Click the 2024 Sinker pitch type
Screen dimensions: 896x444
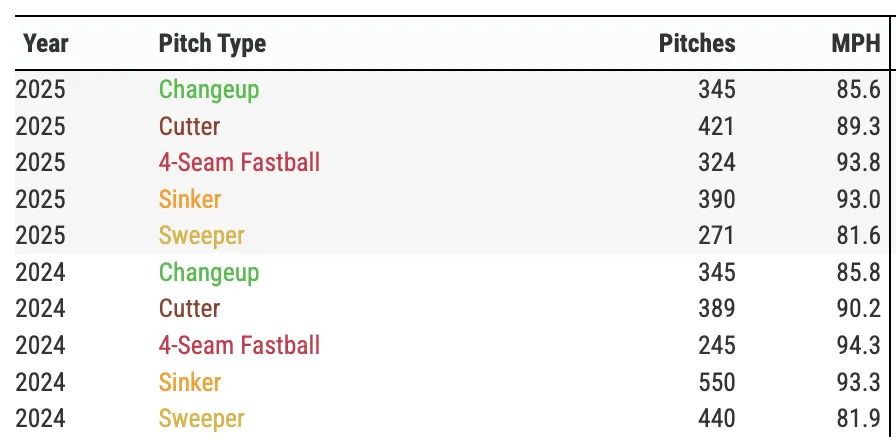tap(190, 382)
